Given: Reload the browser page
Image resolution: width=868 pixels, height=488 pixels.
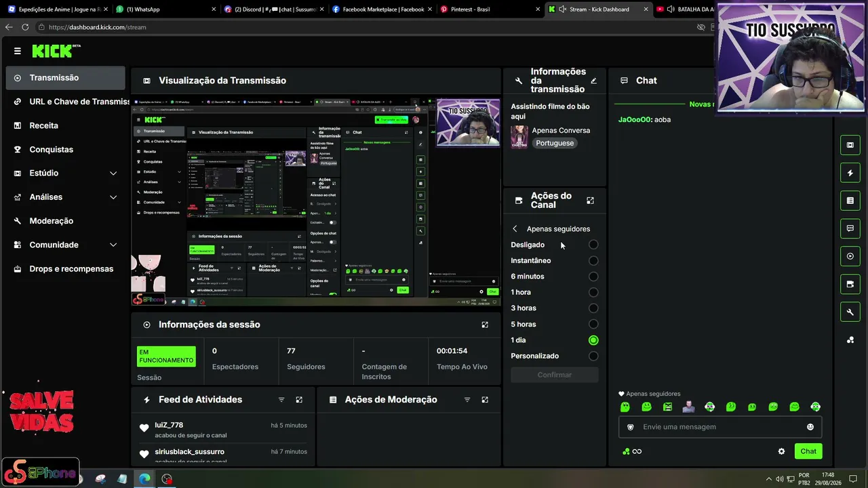Looking at the screenshot, I should (25, 27).
